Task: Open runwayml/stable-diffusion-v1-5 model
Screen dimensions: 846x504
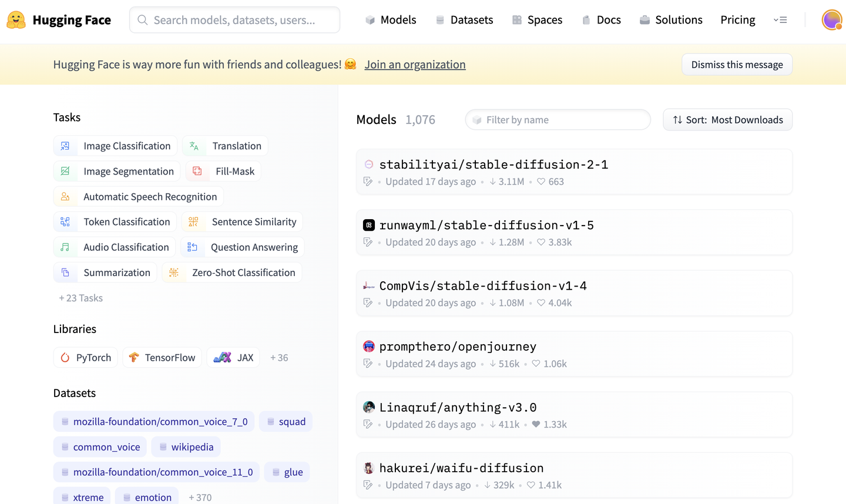Action: pyautogui.click(x=574, y=232)
